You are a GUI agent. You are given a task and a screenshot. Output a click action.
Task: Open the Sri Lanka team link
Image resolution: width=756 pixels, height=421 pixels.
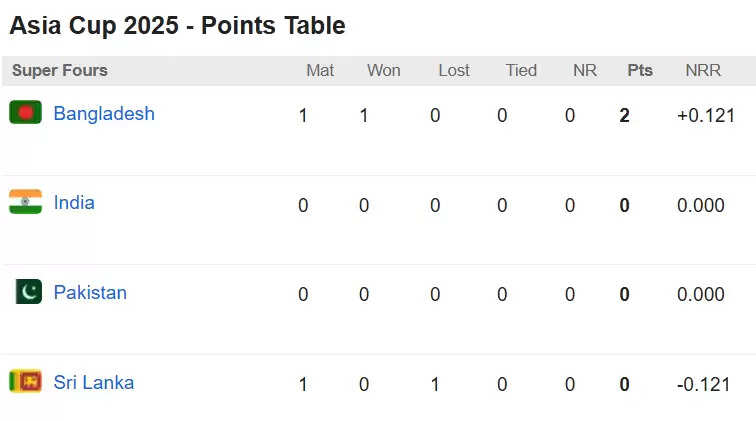tap(94, 382)
